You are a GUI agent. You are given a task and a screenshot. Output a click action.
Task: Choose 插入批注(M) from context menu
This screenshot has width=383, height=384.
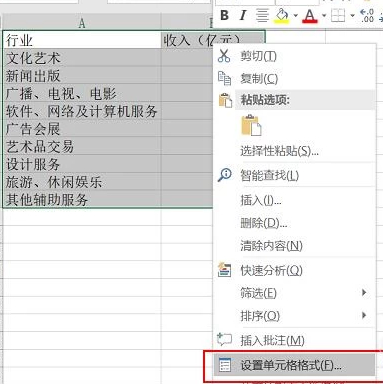(x=272, y=340)
